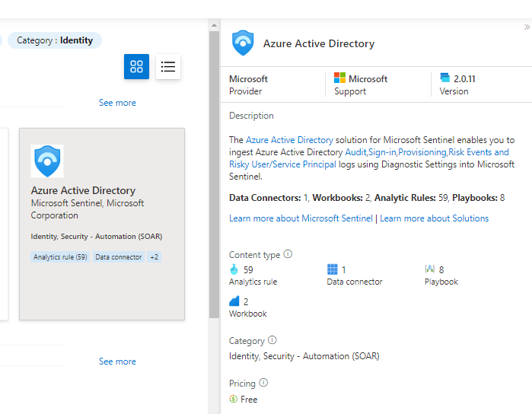532x414 pixels.
Task: Click the Category Identity filter pill
Action: click(55, 40)
